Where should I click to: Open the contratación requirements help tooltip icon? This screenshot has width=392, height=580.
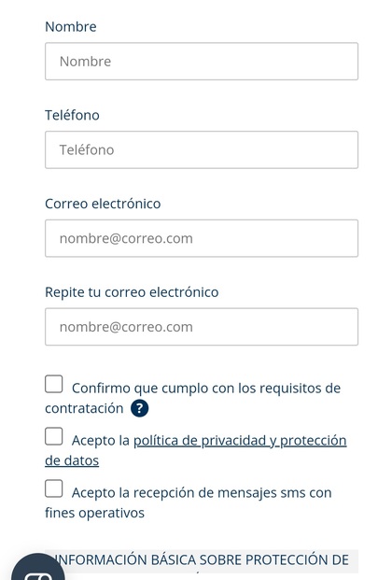point(139,408)
